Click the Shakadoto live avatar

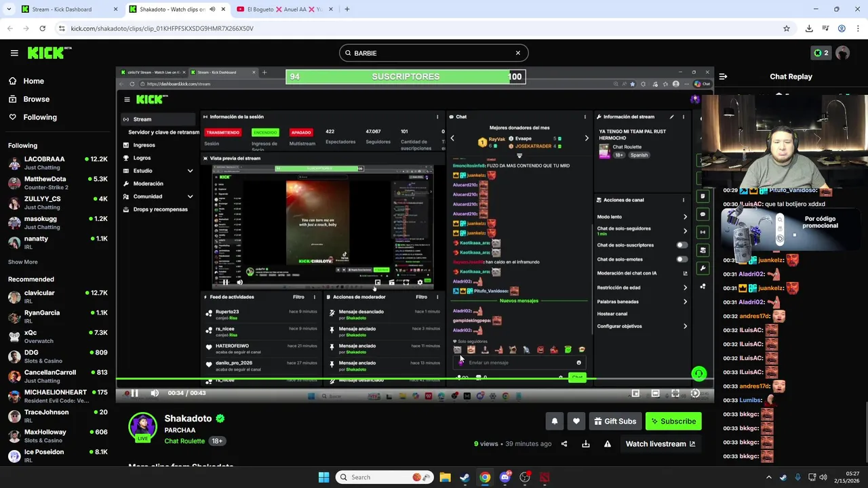tap(143, 427)
